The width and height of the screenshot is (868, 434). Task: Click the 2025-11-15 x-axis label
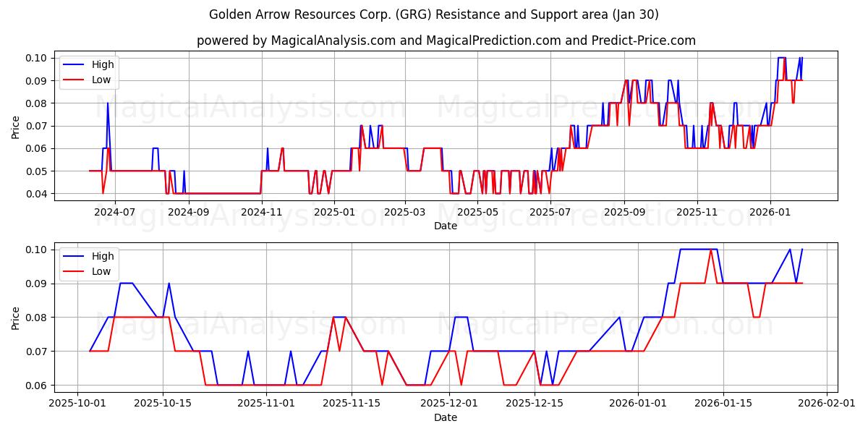pyautogui.click(x=352, y=404)
